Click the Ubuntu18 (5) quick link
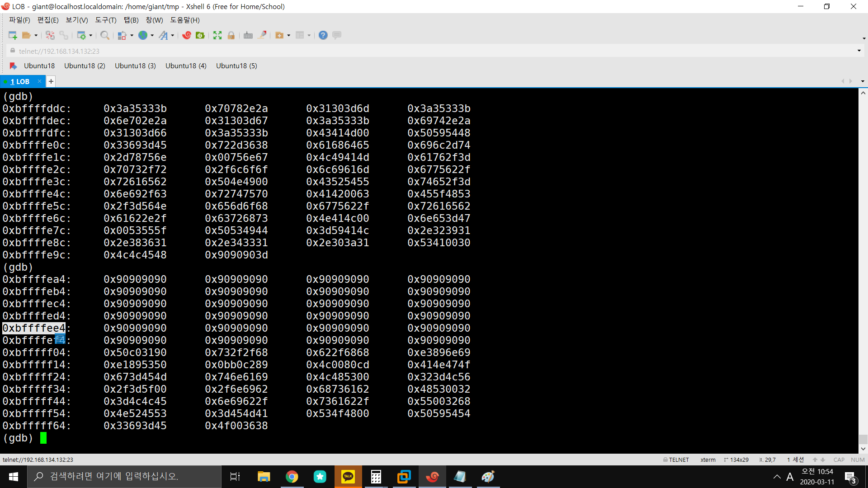Image resolution: width=868 pixels, height=488 pixels. tap(236, 66)
